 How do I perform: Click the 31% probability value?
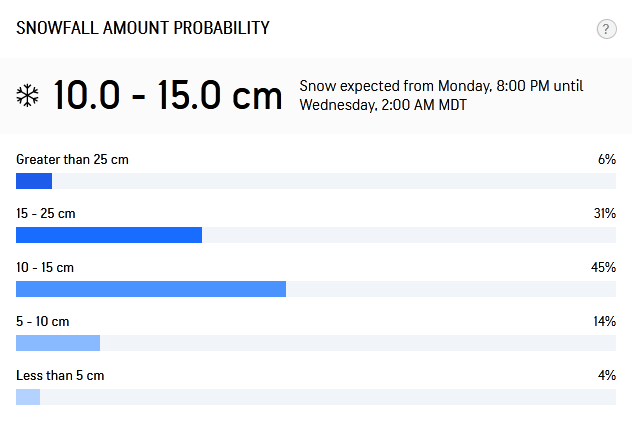point(605,214)
